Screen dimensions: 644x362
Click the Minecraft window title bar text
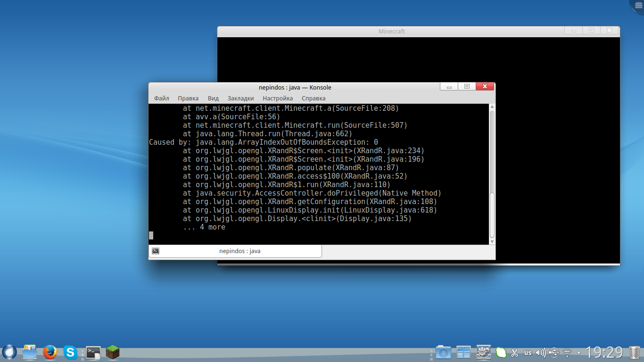tap(392, 32)
